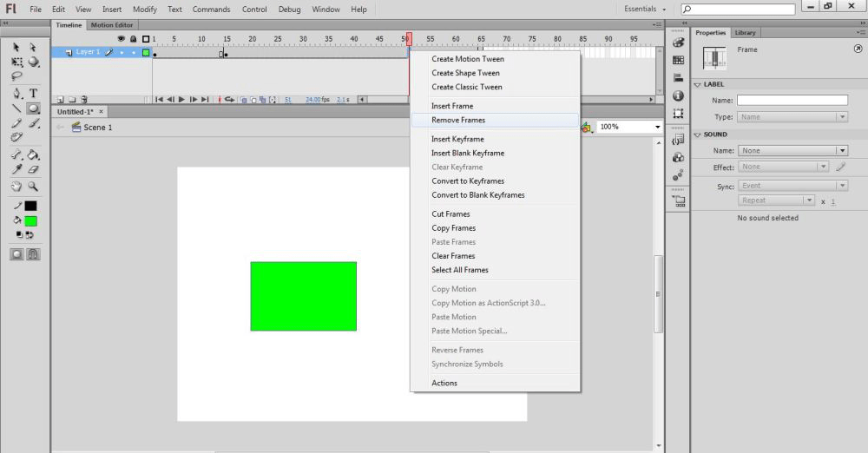
Task: Open the Label Type dropdown
Action: (792, 117)
